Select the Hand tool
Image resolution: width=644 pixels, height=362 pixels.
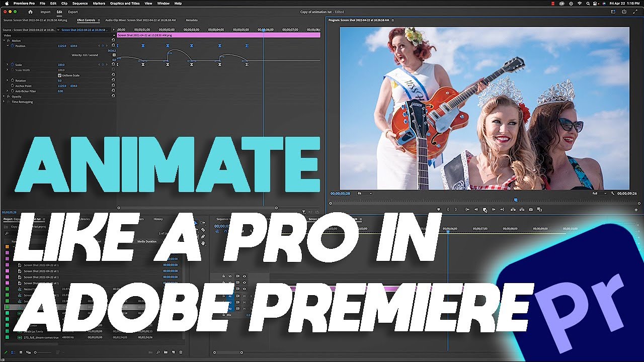click(203, 243)
